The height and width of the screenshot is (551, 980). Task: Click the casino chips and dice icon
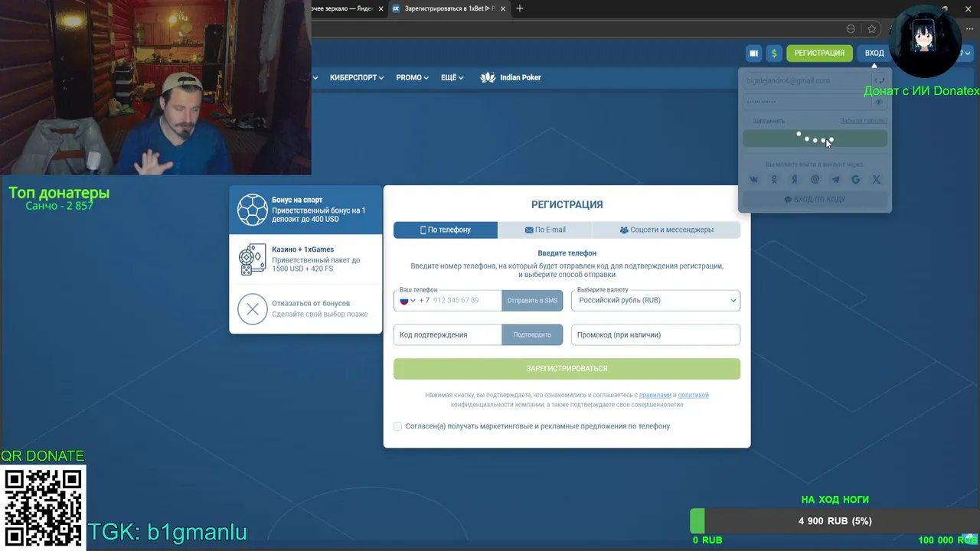click(252, 259)
